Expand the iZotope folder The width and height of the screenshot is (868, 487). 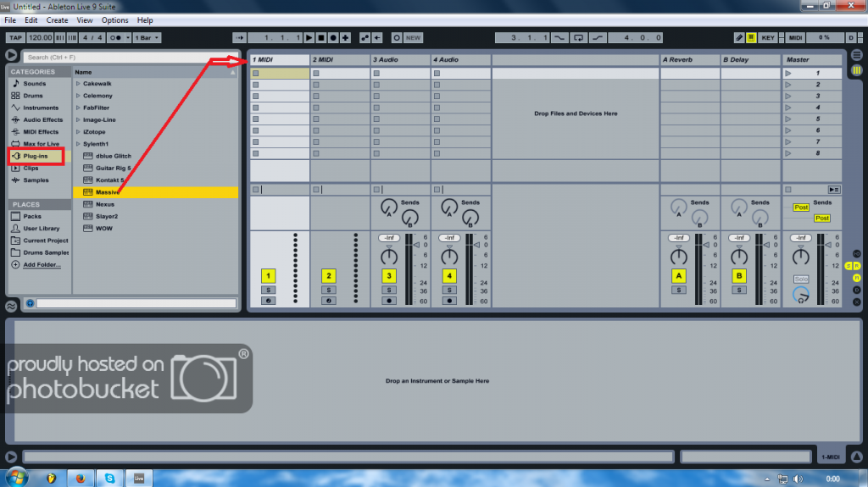(x=78, y=132)
